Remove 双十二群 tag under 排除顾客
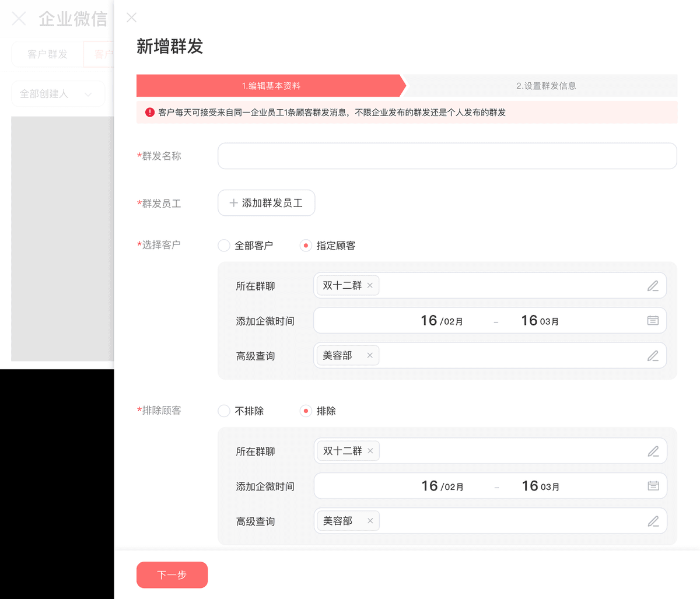 click(x=370, y=451)
